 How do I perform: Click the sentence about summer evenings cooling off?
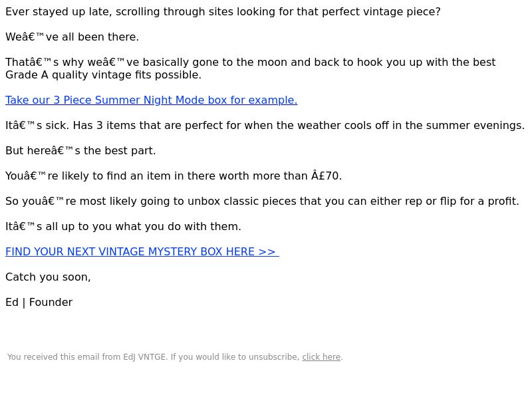(x=265, y=126)
